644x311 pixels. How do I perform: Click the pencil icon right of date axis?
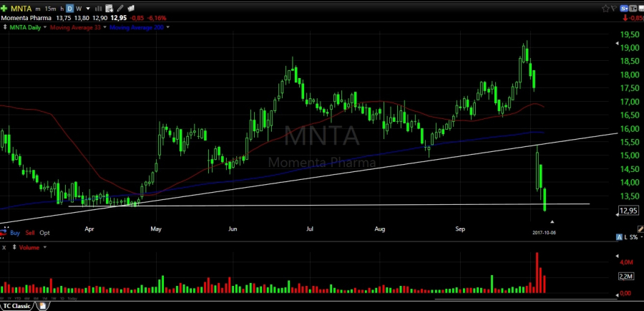tap(640, 229)
